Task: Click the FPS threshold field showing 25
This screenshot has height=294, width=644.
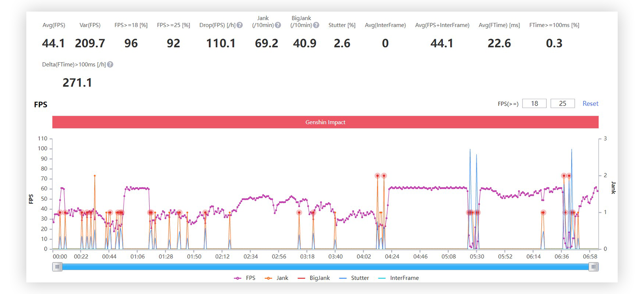Action: pos(563,104)
